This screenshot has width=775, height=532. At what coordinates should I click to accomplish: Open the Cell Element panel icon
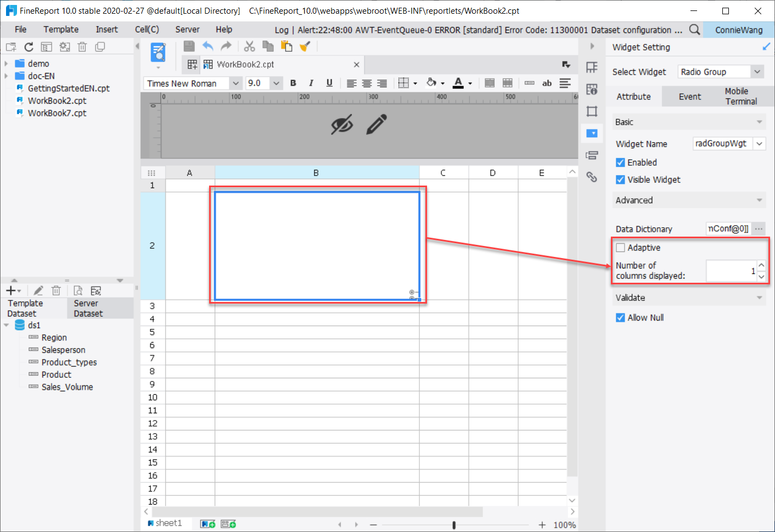pos(592,68)
